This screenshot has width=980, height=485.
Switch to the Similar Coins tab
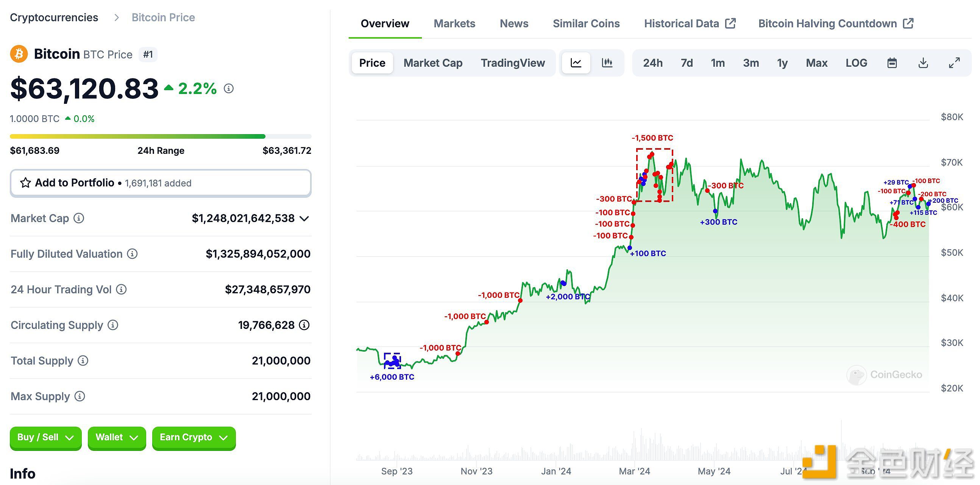(586, 23)
